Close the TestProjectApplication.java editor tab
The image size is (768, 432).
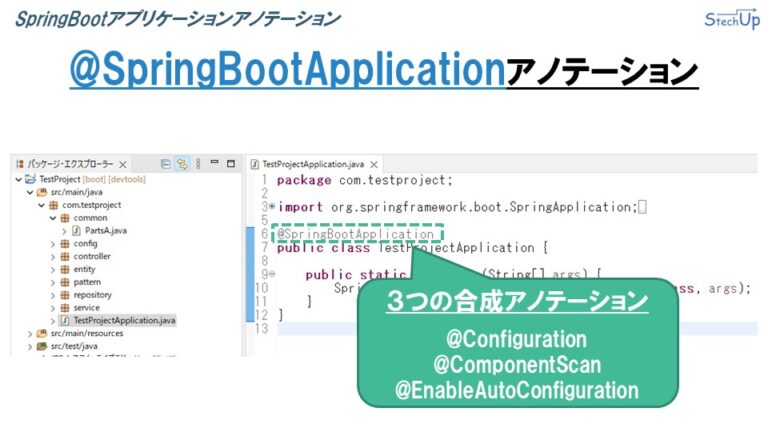pyautogui.click(x=372, y=164)
